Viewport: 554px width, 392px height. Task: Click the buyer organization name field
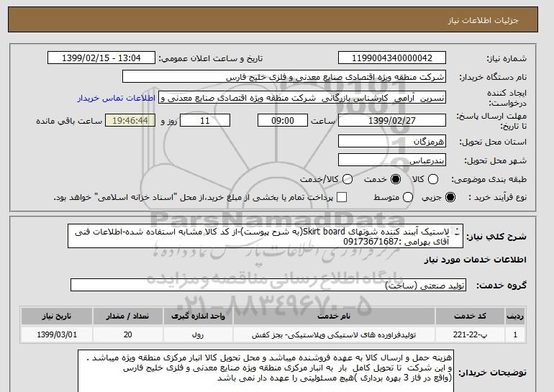coord(284,77)
